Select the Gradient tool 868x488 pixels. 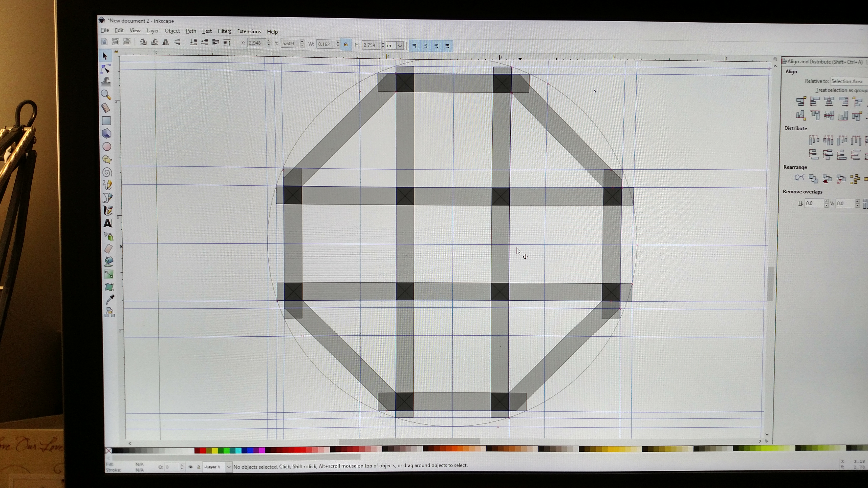[109, 274]
